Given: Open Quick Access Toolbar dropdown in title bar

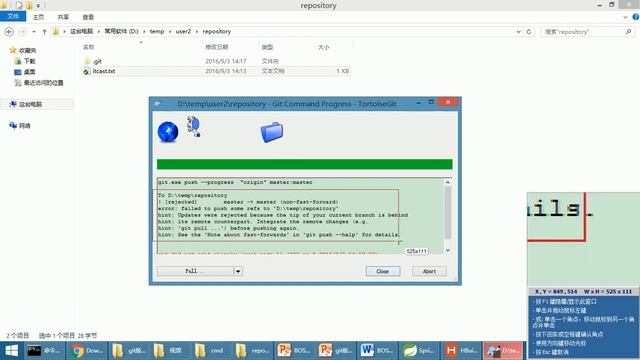Looking at the screenshot, I should 38,6.
